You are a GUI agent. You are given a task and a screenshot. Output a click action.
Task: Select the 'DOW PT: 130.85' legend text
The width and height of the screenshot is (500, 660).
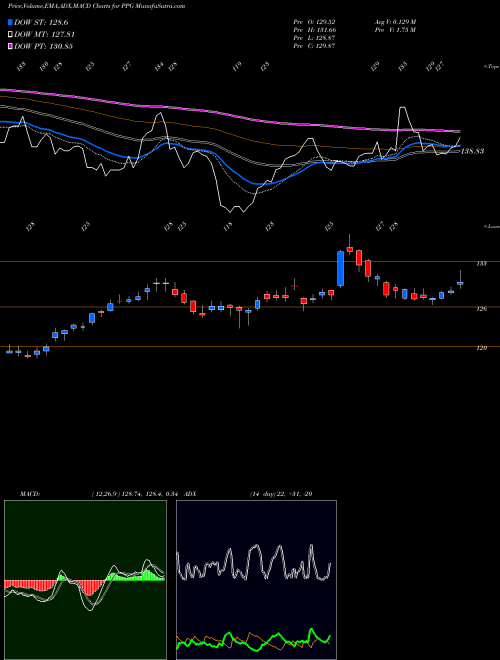coord(43,46)
